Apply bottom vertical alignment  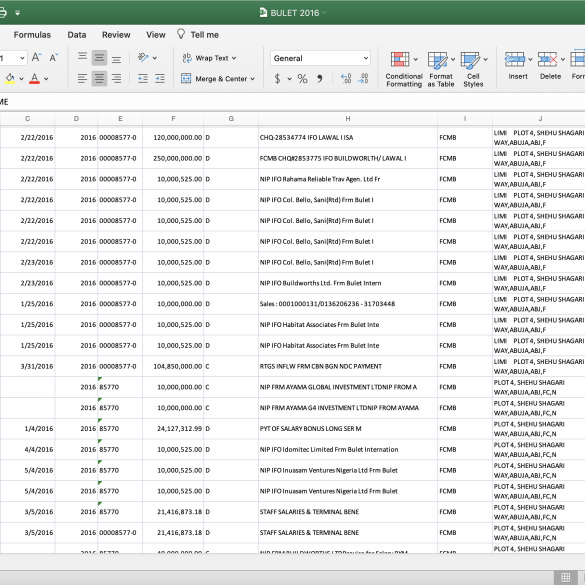[116, 58]
